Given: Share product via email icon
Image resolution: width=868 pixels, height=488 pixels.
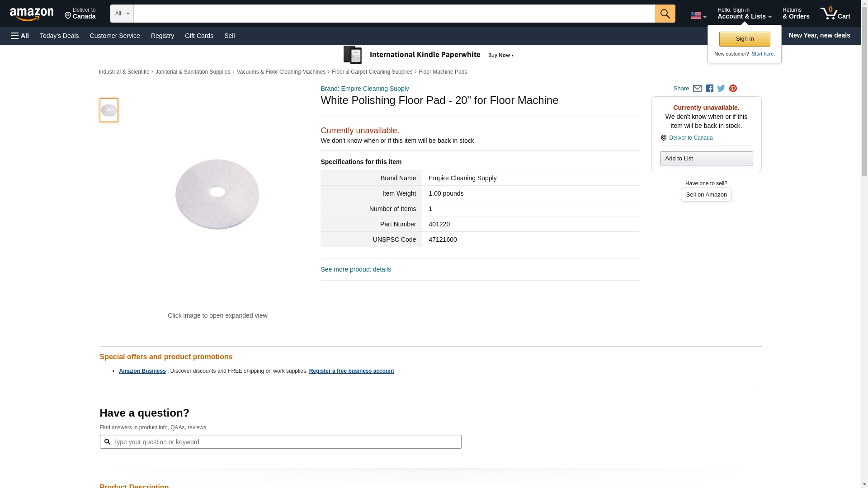Looking at the screenshot, I should pyautogui.click(x=697, y=89).
